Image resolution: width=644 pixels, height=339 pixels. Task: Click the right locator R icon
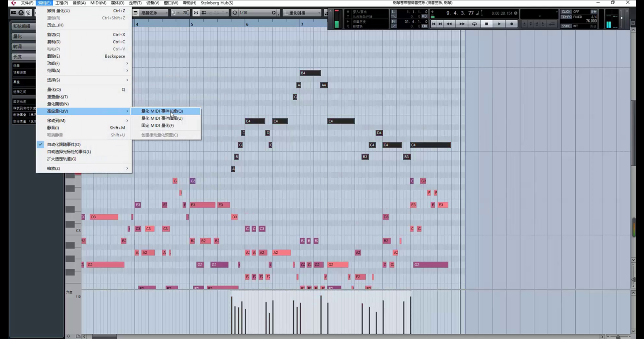394,21
